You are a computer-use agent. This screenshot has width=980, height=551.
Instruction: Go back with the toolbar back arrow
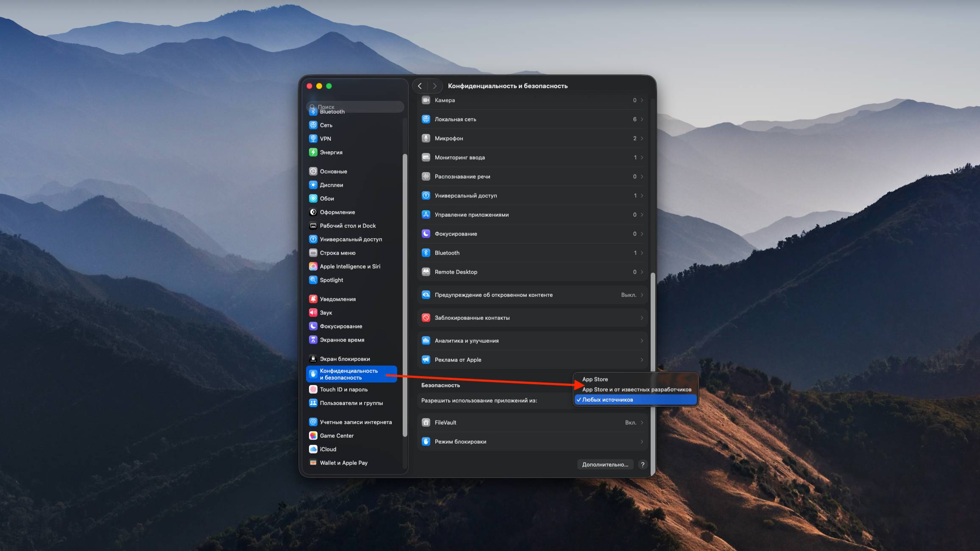(420, 86)
